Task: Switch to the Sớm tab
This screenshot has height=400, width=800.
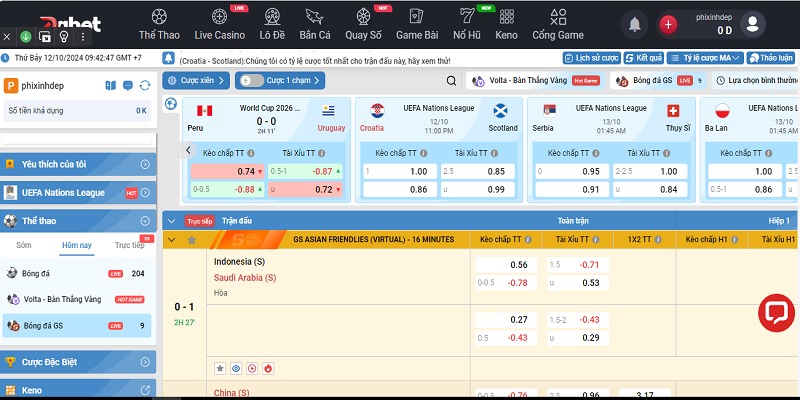Action: coord(24,245)
